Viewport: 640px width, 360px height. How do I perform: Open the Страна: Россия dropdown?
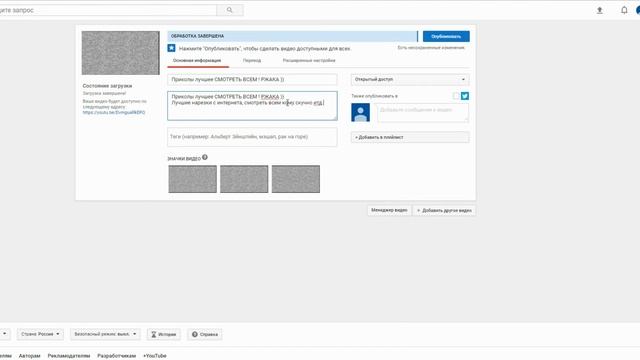coord(40,334)
